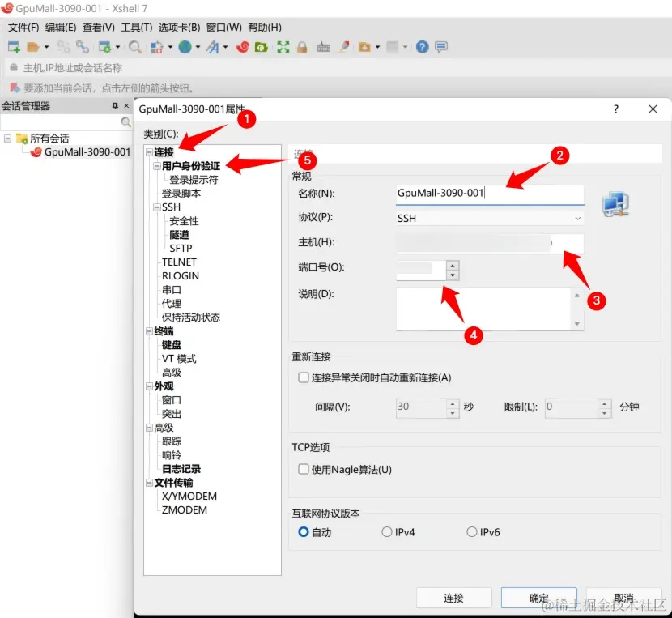Select the 自动 protocol version radio
The width and height of the screenshot is (672, 618).
pyautogui.click(x=304, y=532)
